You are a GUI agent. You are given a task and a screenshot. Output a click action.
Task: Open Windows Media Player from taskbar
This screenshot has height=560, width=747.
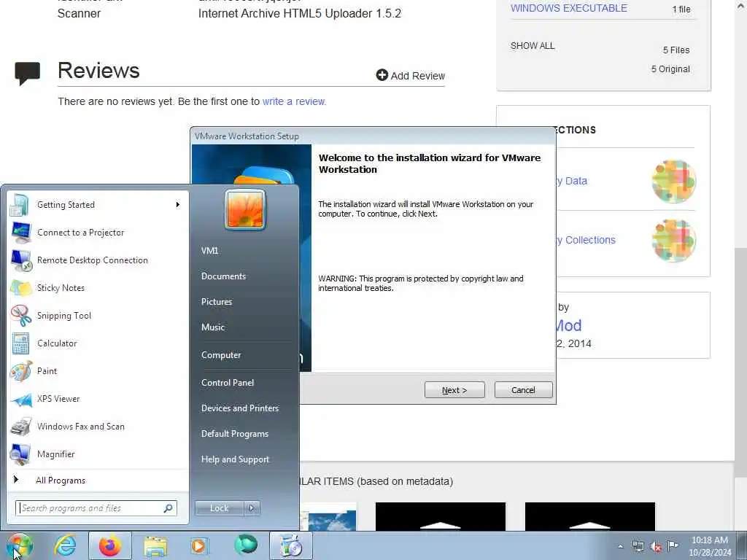198,545
